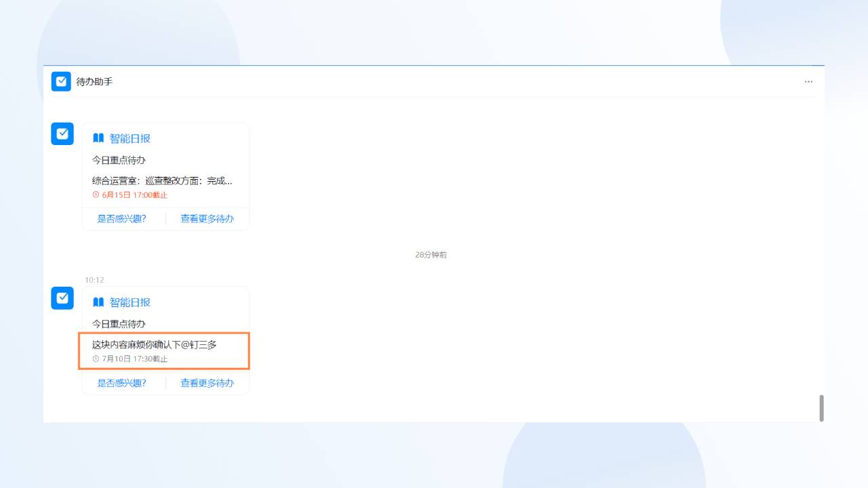Select the 这块内容麻烦你确认下@钉三多 to-do item
868x488 pixels.
(x=155, y=345)
